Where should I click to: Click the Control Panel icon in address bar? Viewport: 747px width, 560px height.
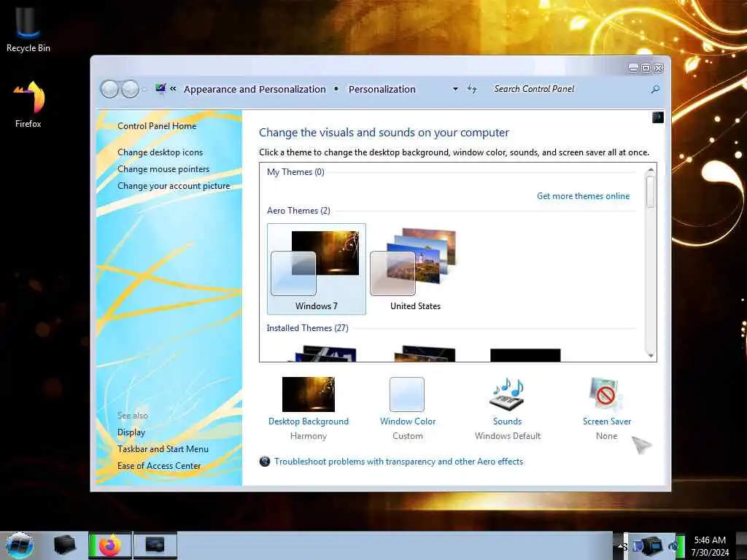pos(160,88)
